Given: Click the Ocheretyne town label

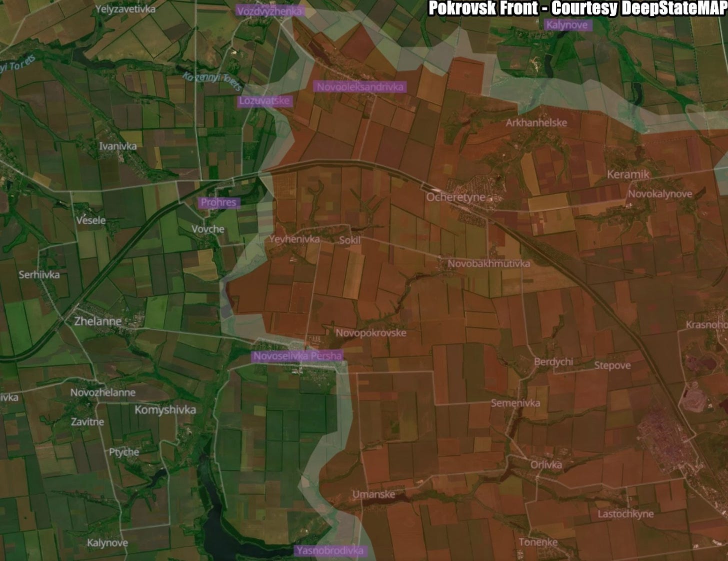Looking at the screenshot, I should click(455, 197).
